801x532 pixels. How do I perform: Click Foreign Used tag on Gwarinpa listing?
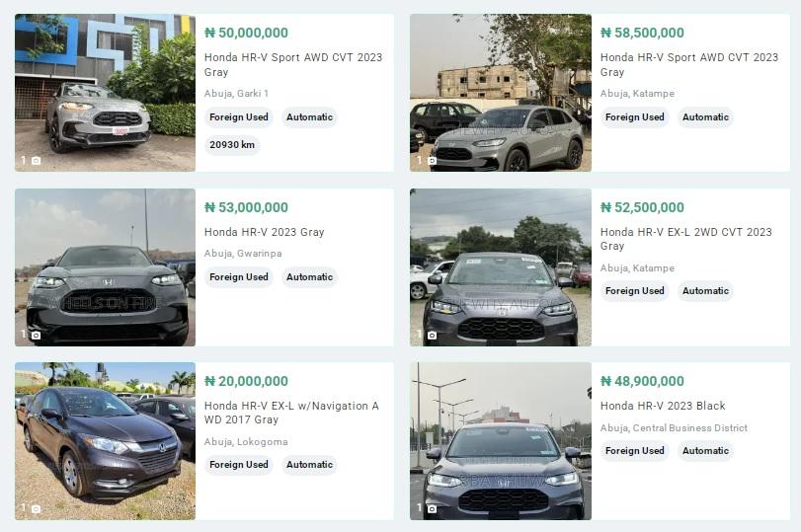239,277
